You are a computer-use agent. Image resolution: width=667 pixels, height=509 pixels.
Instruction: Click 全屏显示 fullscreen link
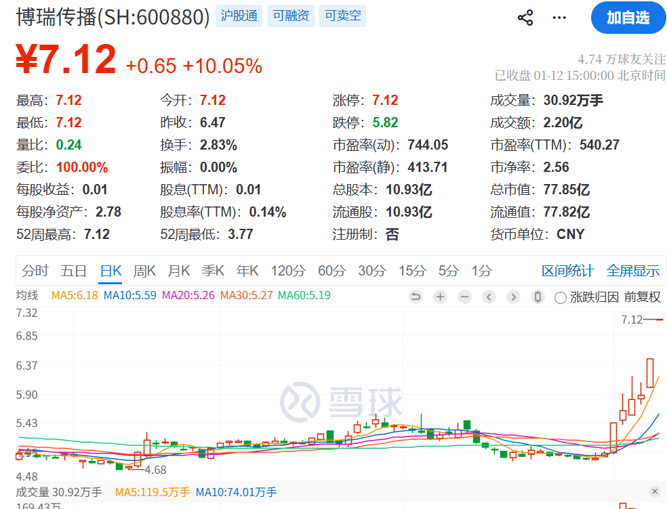pos(633,270)
